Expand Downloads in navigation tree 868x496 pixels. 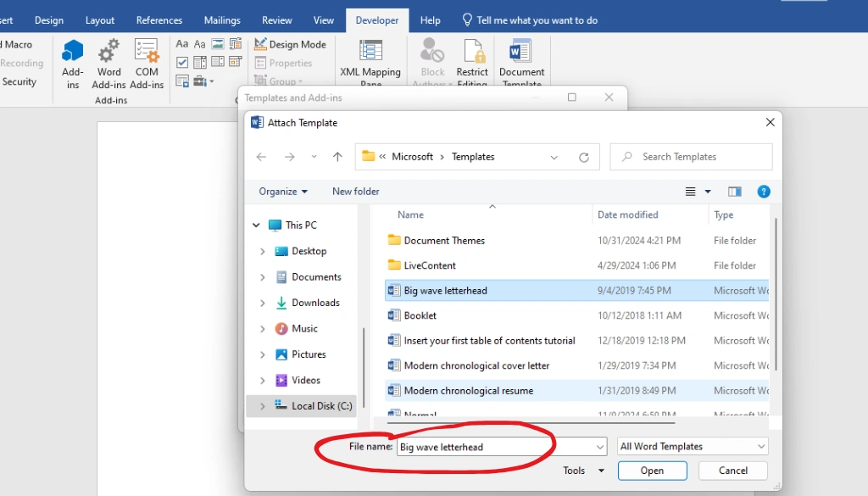pos(263,303)
